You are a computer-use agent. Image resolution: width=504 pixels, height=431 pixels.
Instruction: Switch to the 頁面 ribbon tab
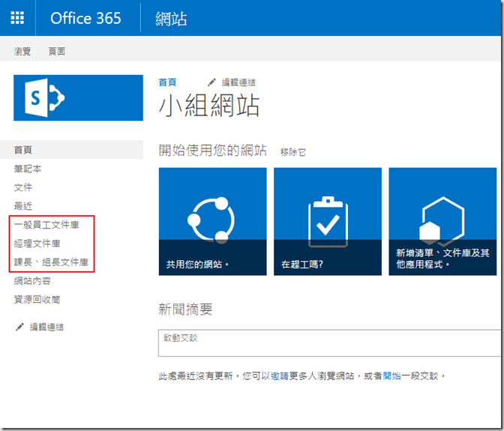tap(57, 52)
